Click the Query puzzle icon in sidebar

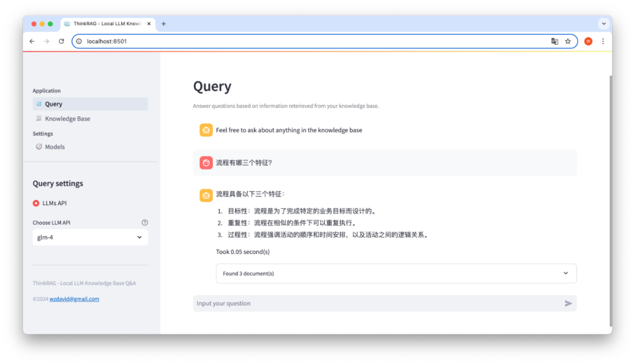pyautogui.click(x=39, y=103)
